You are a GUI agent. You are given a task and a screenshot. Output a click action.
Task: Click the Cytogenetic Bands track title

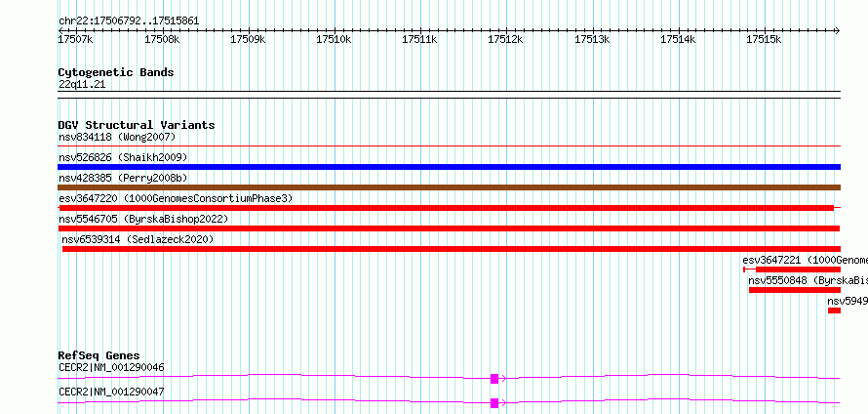coord(116,72)
